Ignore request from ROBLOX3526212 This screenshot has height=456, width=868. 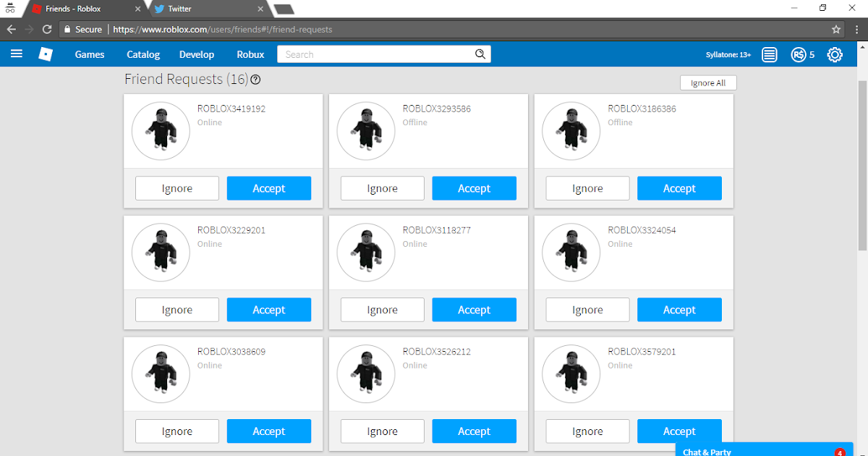click(383, 431)
